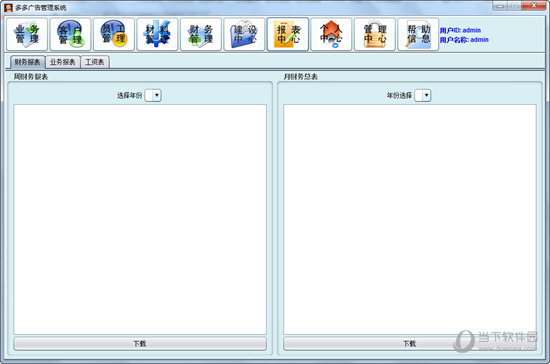This screenshot has height=364, width=550.
Task: Open the 个人中心 module icon
Action: [x=331, y=34]
